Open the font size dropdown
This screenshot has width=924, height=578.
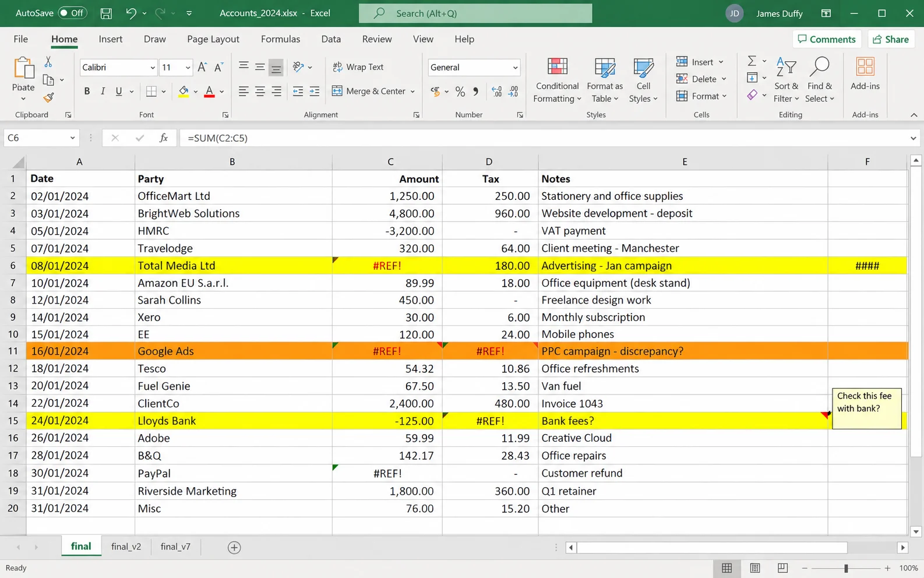coord(188,68)
